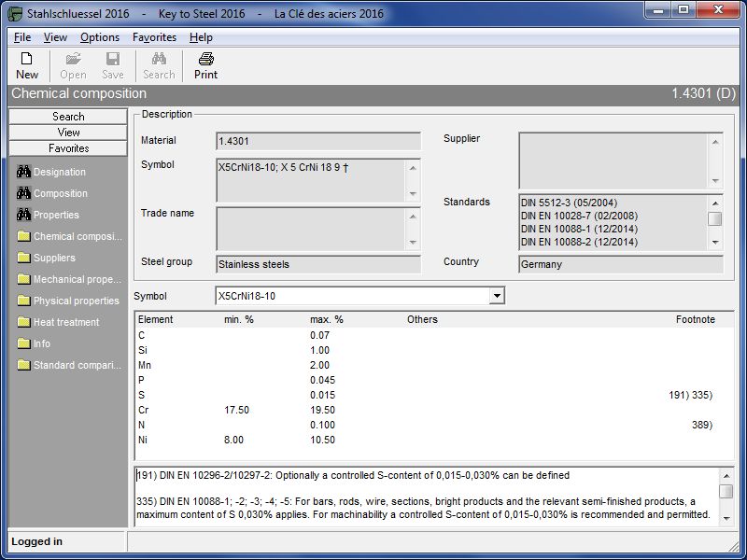
Task: Open Properties search in sidebar
Action: tap(56, 215)
